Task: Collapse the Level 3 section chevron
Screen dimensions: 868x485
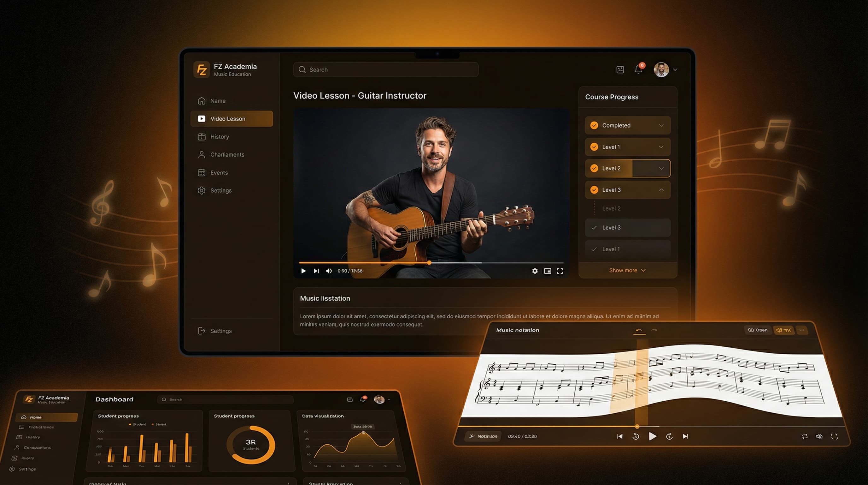Action: [661, 190]
